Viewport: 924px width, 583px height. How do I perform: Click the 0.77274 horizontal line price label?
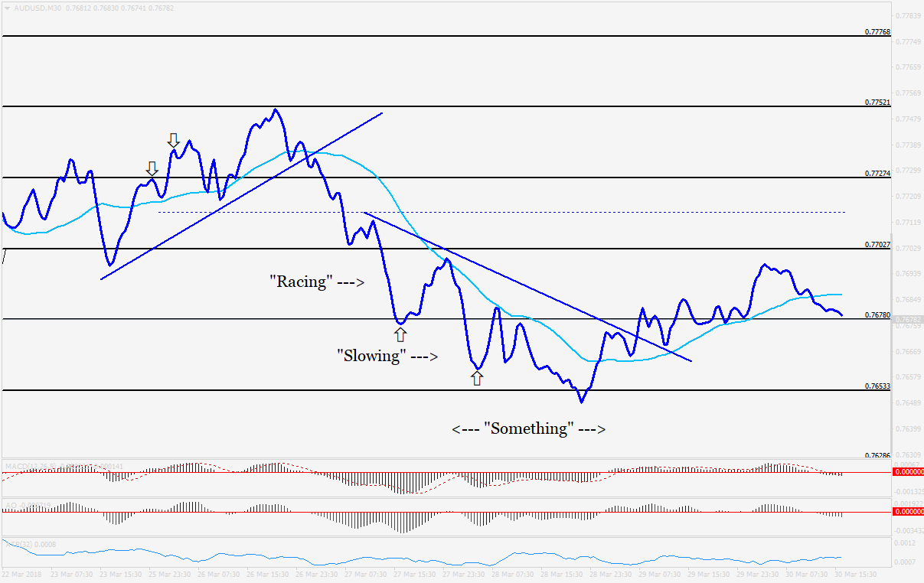coord(877,174)
